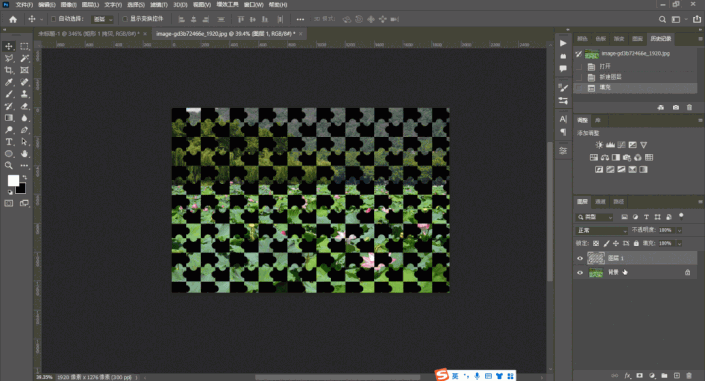The image size is (705, 381).
Task: Select the Eyedropper tool
Action: pyautogui.click(x=9, y=82)
